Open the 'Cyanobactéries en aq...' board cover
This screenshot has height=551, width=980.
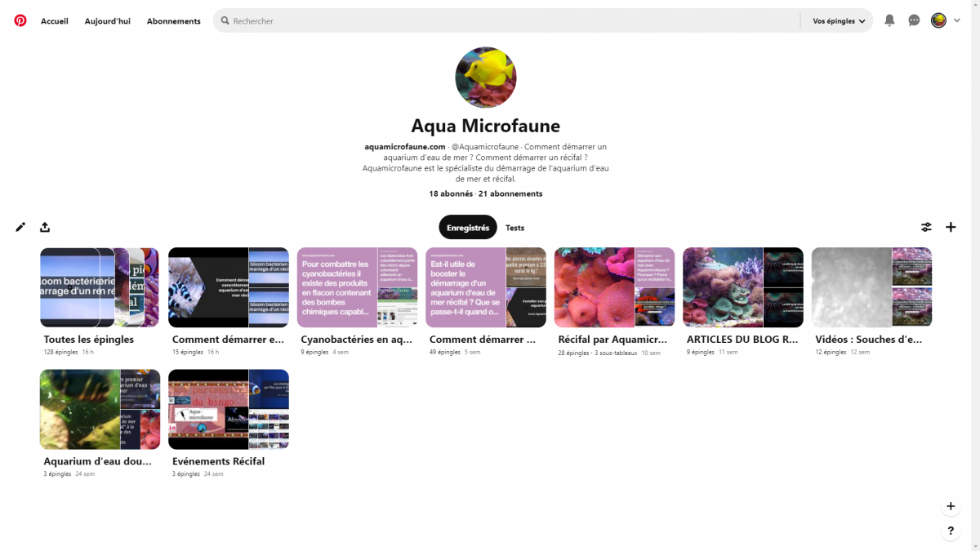click(357, 287)
